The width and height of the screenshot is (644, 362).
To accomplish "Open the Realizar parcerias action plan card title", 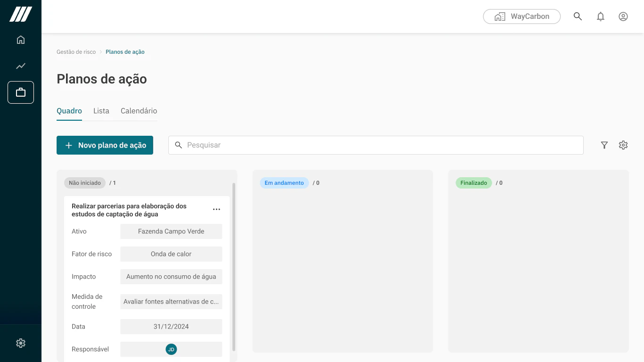I will 129,210.
